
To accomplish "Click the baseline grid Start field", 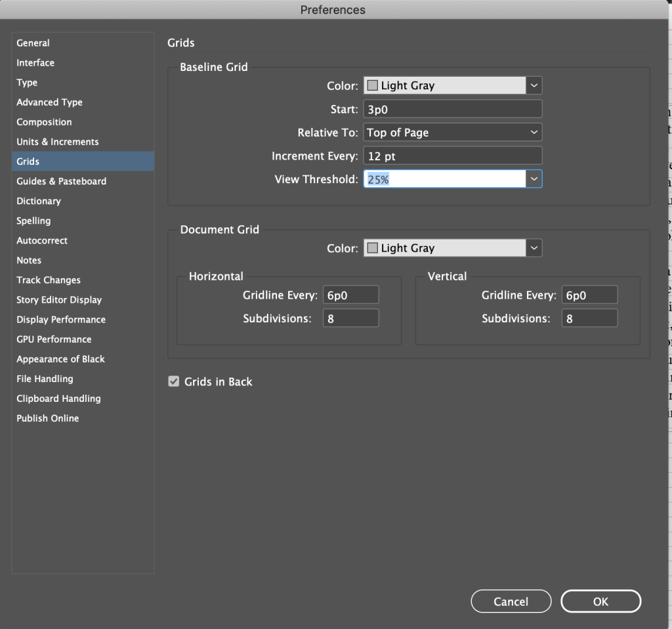I will [453, 109].
